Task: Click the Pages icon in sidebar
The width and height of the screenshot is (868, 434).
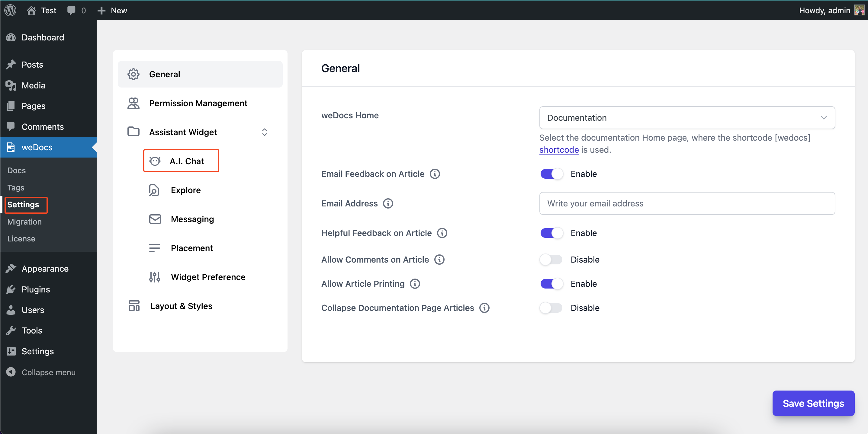Action: (11, 106)
